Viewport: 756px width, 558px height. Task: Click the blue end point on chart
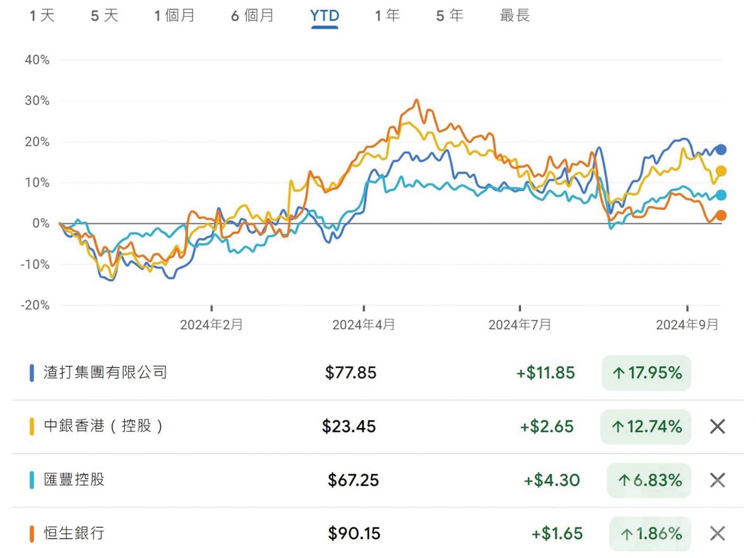pos(721,150)
